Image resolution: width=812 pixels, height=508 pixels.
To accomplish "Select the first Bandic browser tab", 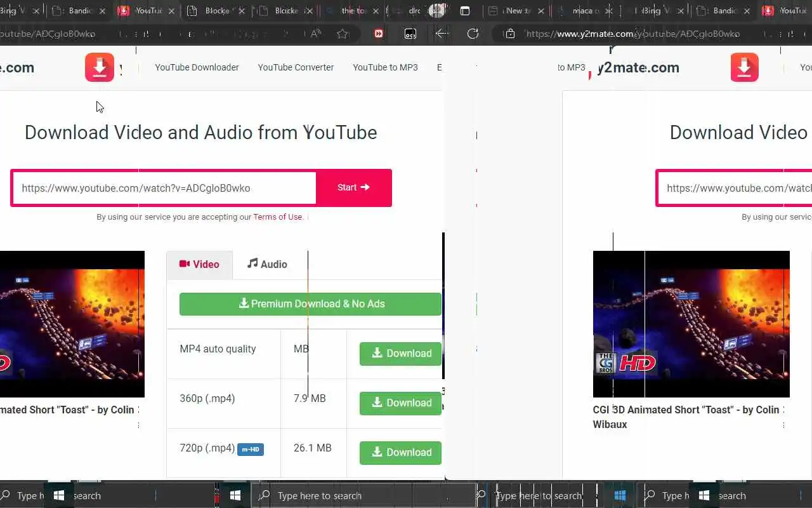I will click(x=79, y=11).
